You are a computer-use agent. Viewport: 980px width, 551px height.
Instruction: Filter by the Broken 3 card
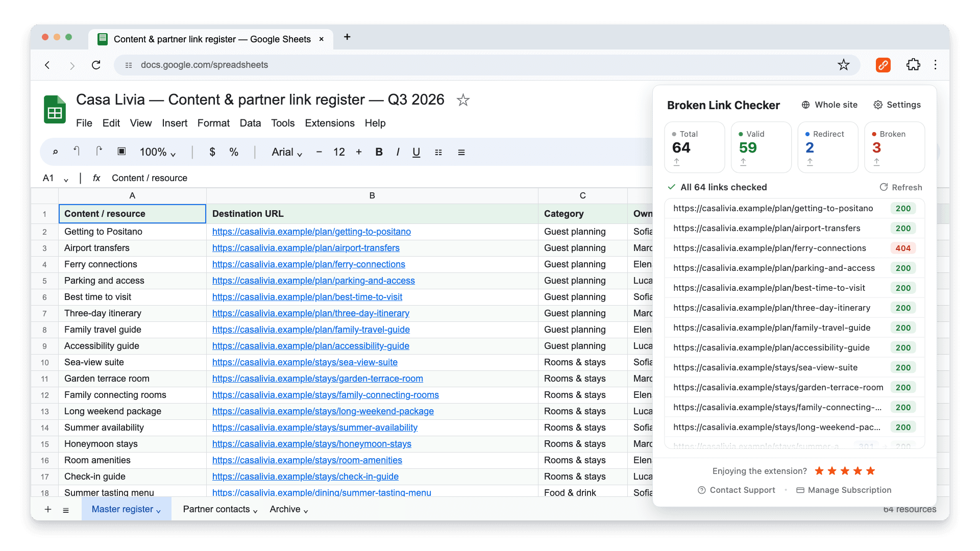894,147
